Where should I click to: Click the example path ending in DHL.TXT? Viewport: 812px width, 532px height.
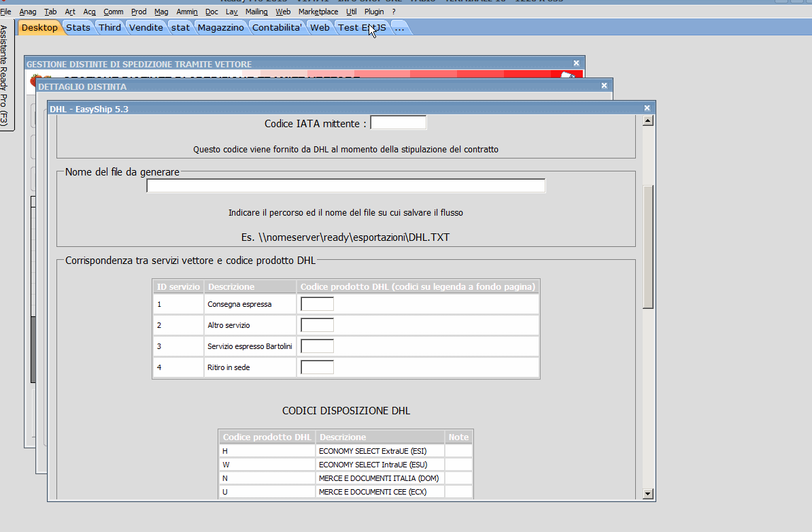click(345, 237)
